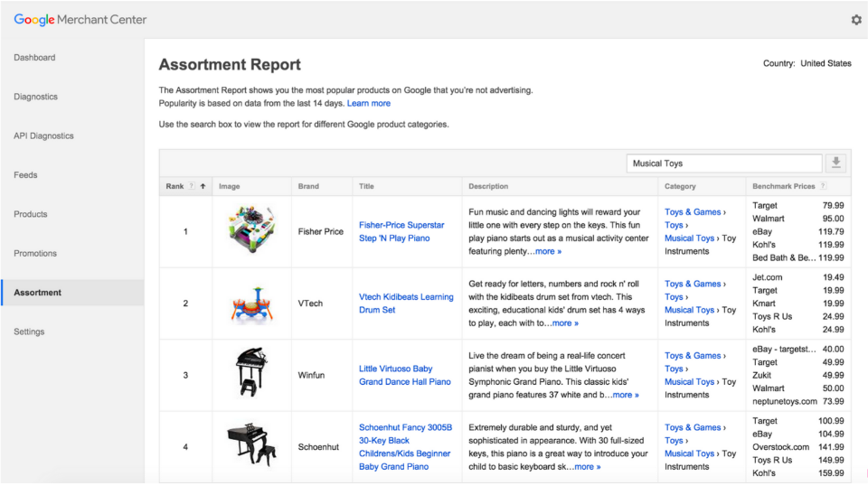Expand the Vtech drum set description with more
This screenshot has height=486, width=868.
565,323
